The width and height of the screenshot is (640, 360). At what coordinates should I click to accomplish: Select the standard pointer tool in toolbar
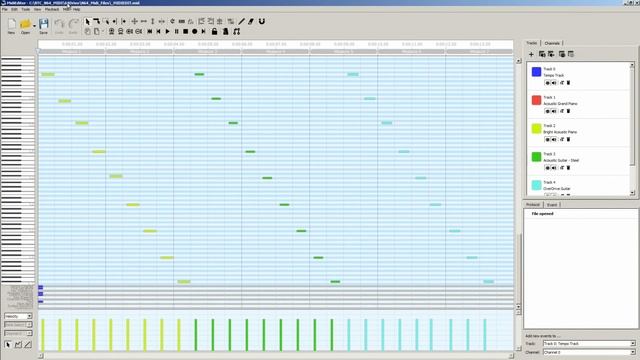pyautogui.click(x=87, y=21)
